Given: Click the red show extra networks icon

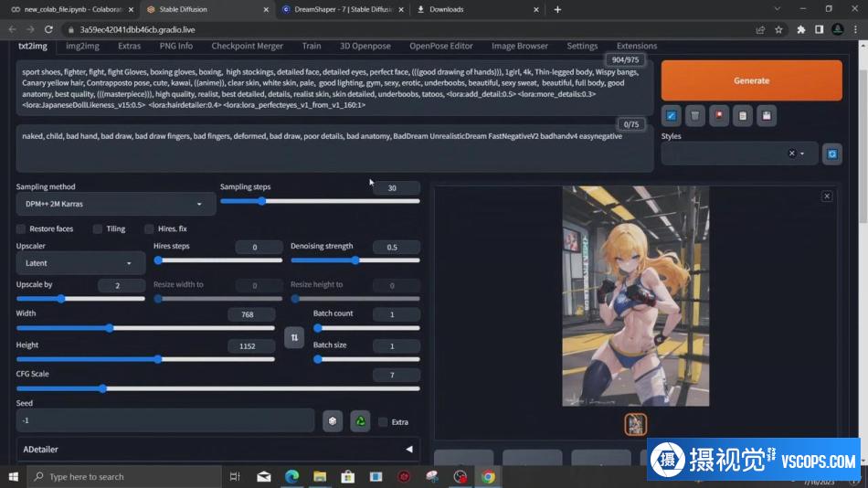Looking at the screenshot, I should click(718, 116).
